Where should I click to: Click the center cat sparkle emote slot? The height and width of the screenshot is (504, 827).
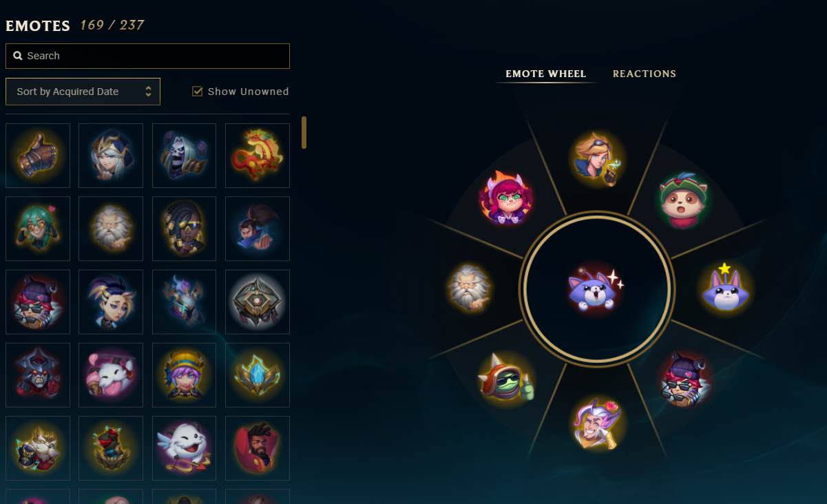pos(596,288)
